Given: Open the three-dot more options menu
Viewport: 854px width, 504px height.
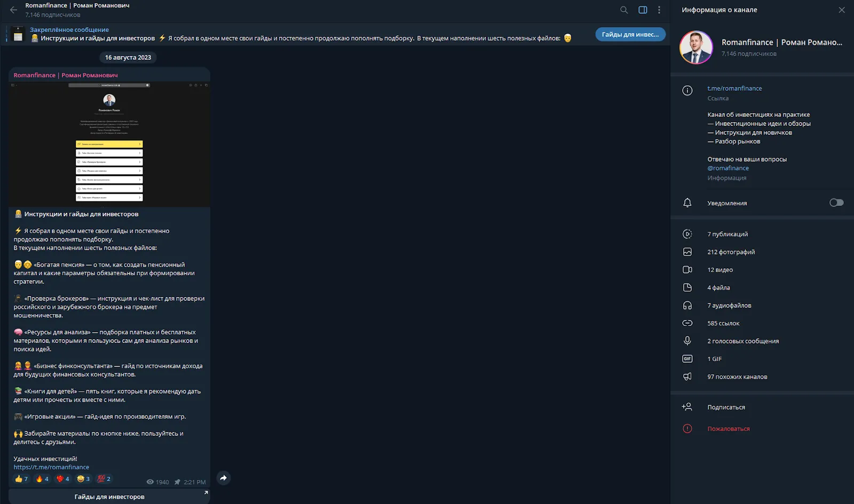Looking at the screenshot, I should pos(659,10).
